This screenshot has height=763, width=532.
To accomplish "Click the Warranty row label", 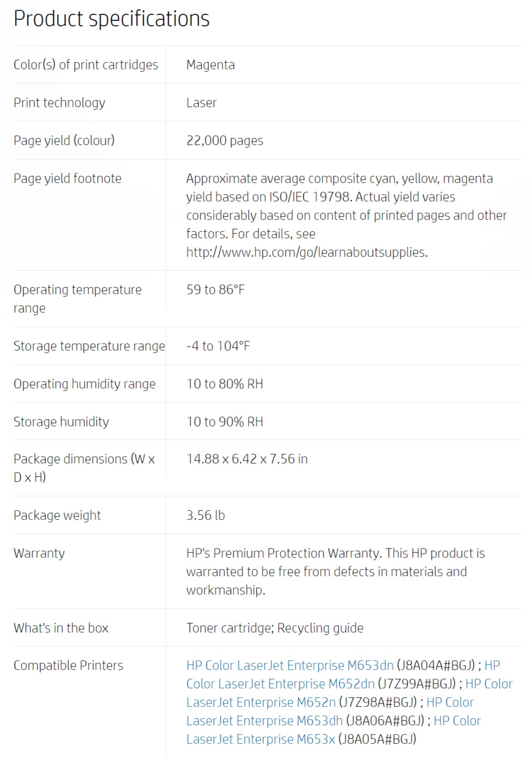I will (39, 553).
